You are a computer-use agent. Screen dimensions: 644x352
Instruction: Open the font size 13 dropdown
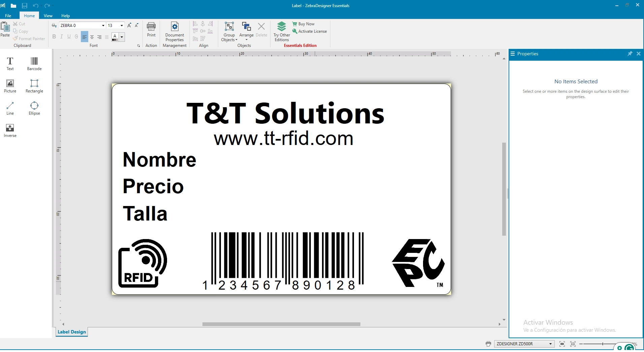122,26
